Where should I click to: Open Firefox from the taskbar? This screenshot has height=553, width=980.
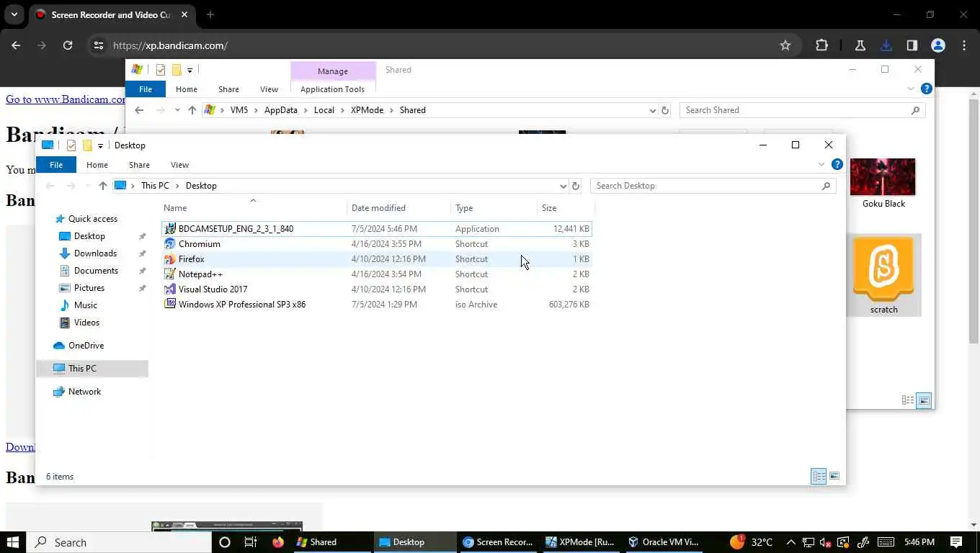[x=278, y=542]
